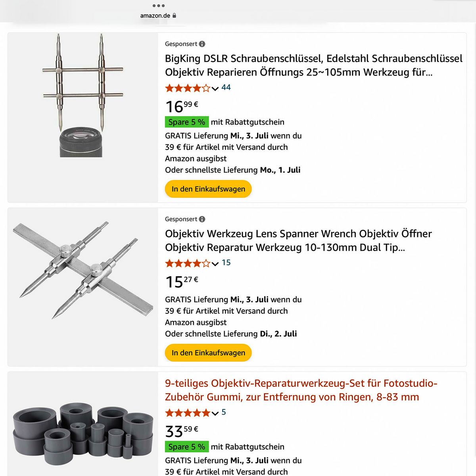This screenshot has height=476, width=476.
Task: Click the Lens Spanner Wrench star rating
Action: click(187, 263)
